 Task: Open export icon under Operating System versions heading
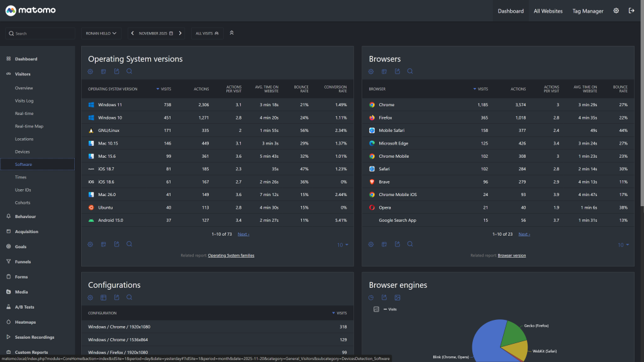(116, 72)
